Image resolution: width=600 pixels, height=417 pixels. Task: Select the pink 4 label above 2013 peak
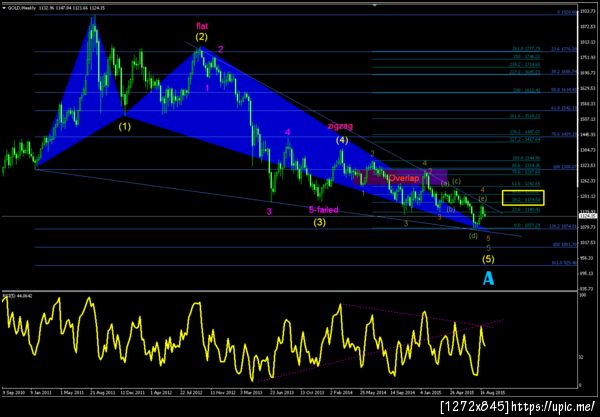287,132
